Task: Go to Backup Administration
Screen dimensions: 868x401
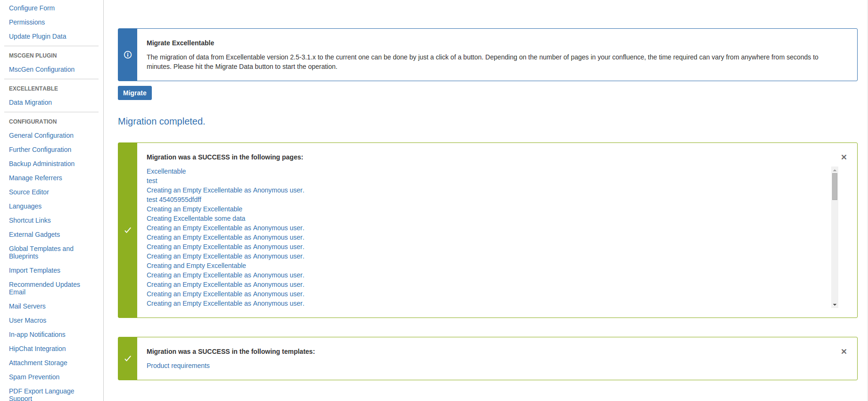Action: (x=41, y=164)
